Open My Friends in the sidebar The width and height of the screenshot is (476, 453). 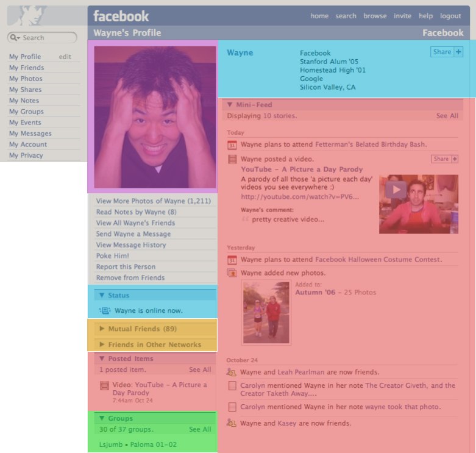[x=26, y=68]
